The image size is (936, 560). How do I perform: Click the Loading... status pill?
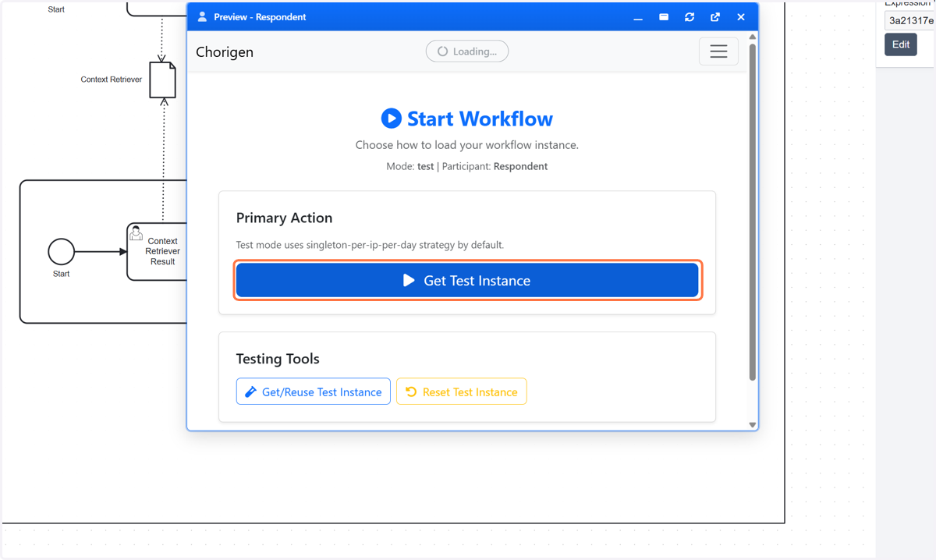pyautogui.click(x=467, y=51)
